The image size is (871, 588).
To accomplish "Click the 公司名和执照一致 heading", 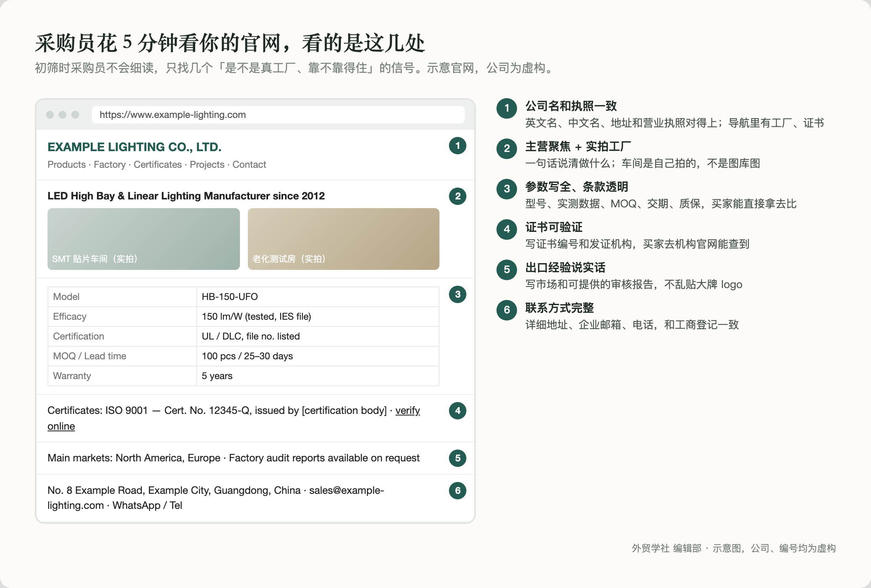I will [571, 106].
